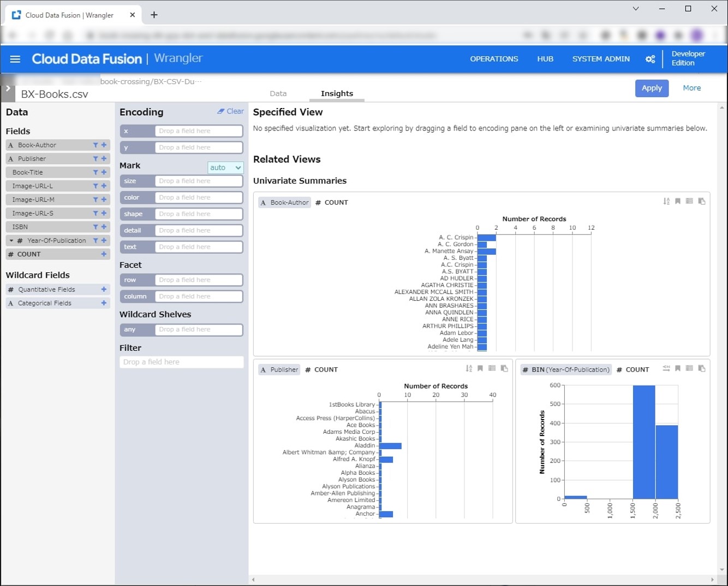This screenshot has height=586, width=728.
Task: Click the BX-Books.csv file name
Action: pyautogui.click(x=55, y=94)
